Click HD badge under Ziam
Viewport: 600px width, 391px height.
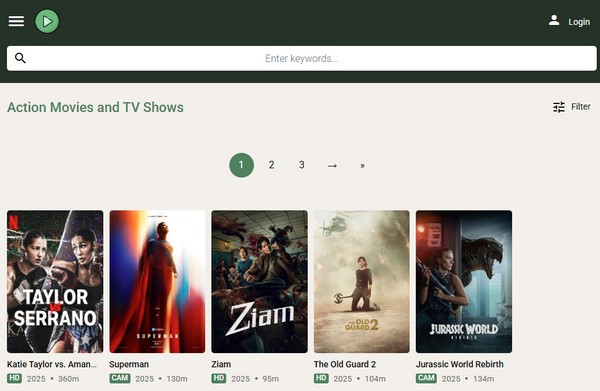218,378
